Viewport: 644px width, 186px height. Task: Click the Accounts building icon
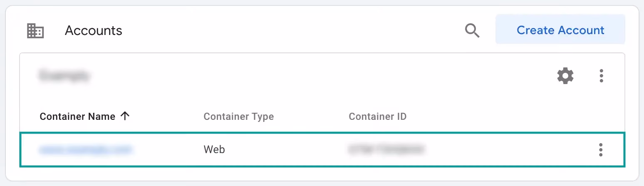tap(35, 31)
